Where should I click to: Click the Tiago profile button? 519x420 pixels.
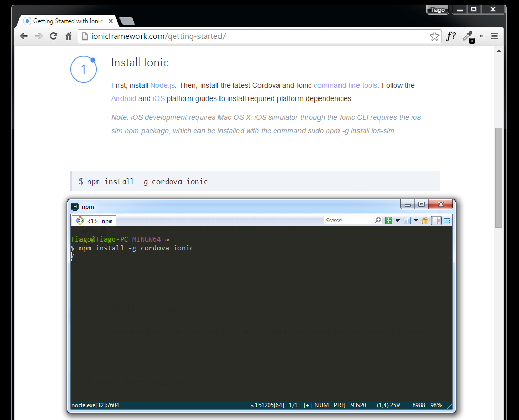point(437,10)
